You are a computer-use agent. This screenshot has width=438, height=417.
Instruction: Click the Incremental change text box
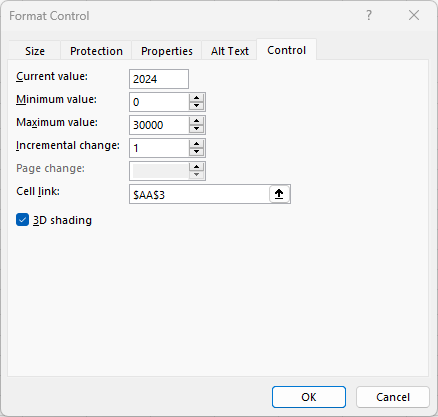point(159,148)
